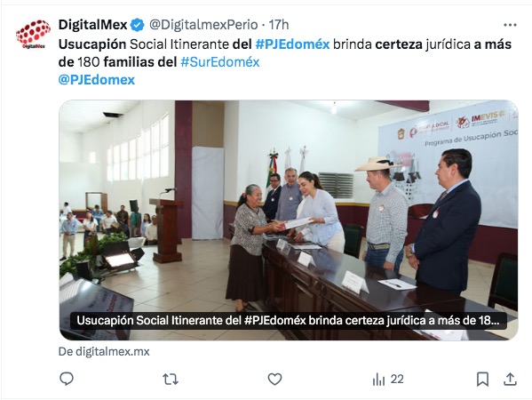
Task: Open the three-dot more options menu
Action: (x=510, y=25)
